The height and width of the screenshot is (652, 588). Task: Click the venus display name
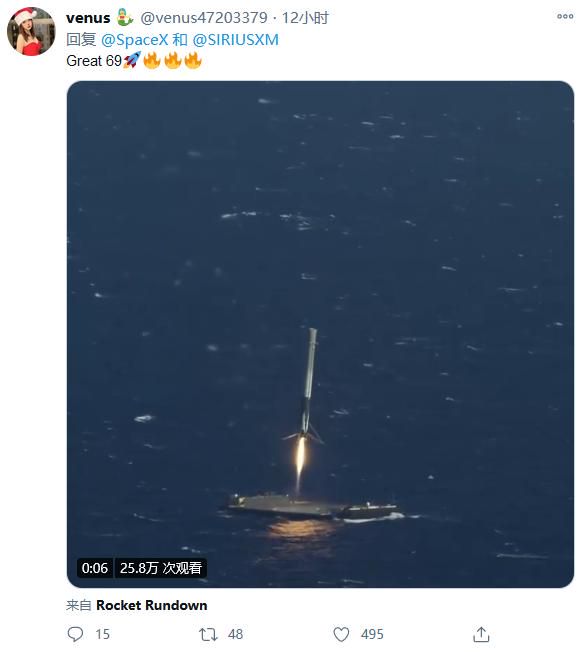point(88,18)
